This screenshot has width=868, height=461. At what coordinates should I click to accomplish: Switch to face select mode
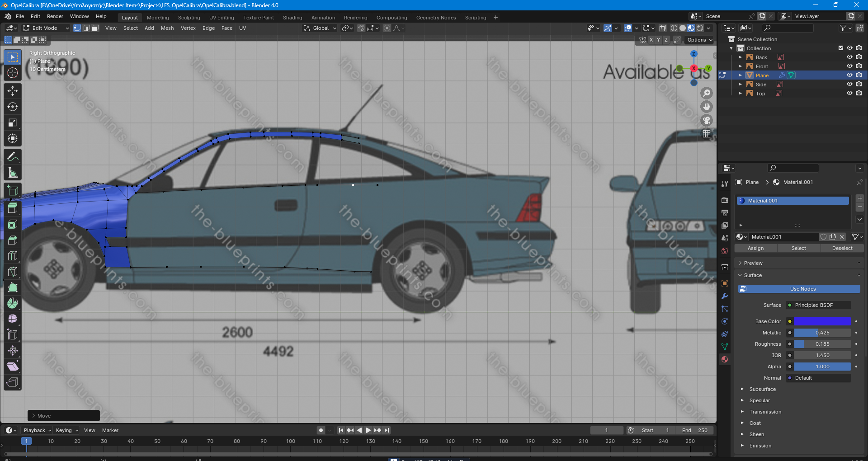(95, 28)
